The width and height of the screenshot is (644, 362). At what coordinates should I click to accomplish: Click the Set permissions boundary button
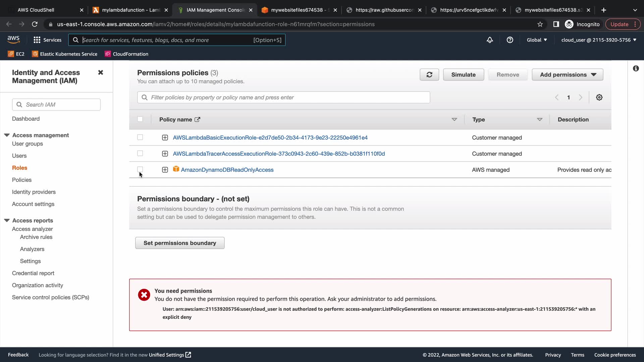point(180,243)
